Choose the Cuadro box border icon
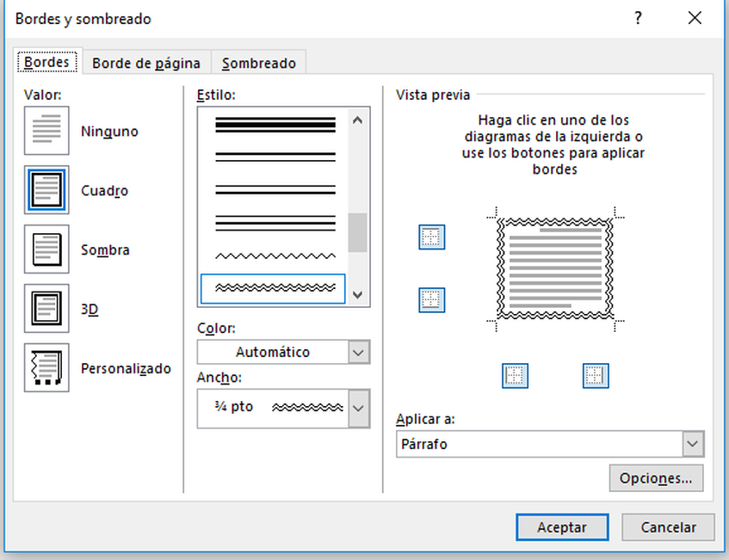Image resolution: width=729 pixels, height=560 pixels. (46, 190)
